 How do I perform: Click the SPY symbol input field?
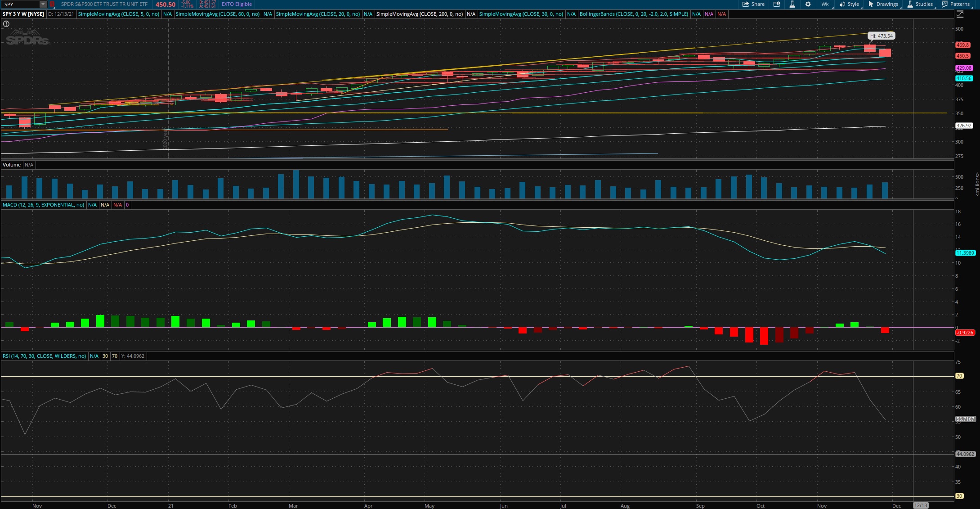click(21, 4)
